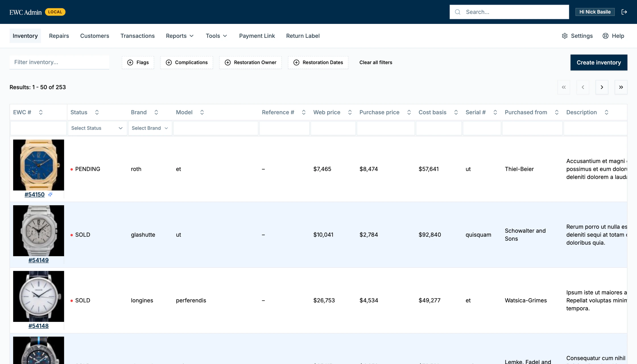Click the gold watch thumbnail for #54150
Image resolution: width=637 pixels, height=364 pixels.
pos(39,165)
